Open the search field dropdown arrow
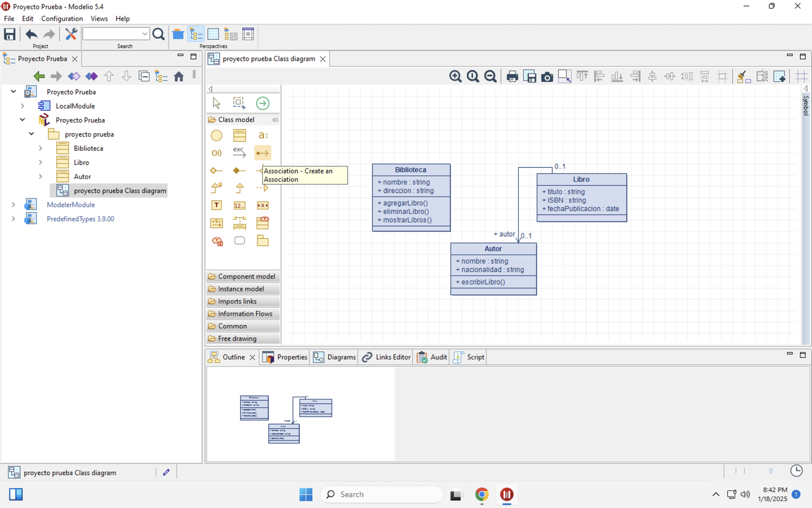This screenshot has width=812, height=508. coord(145,35)
